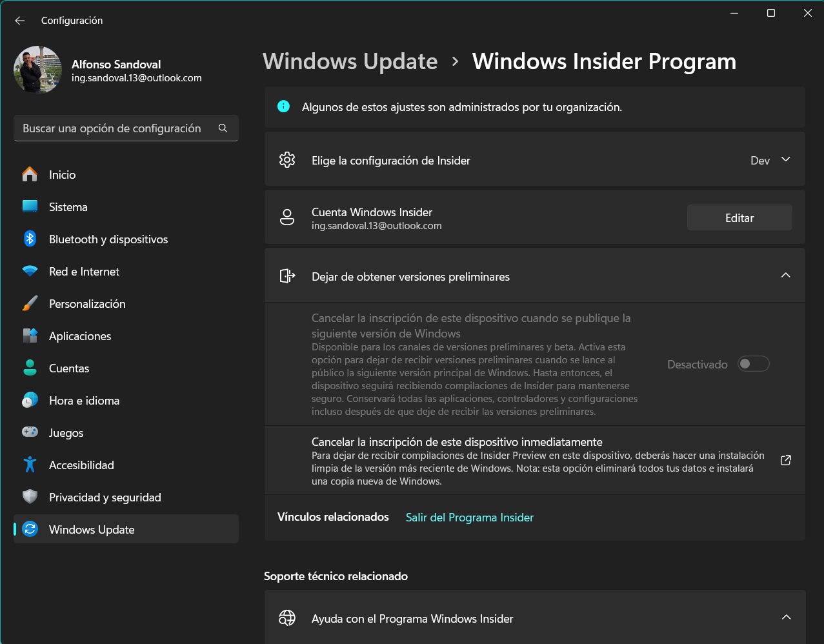The image size is (824, 644).
Task: Select the Bluetooth y dispositivos icon
Action: 31,239
